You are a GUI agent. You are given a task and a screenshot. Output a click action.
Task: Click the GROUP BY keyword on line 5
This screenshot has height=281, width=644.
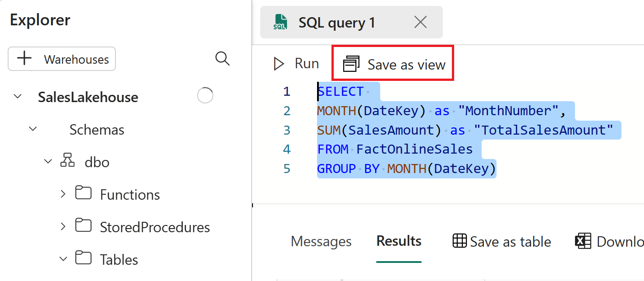point(348,169)
